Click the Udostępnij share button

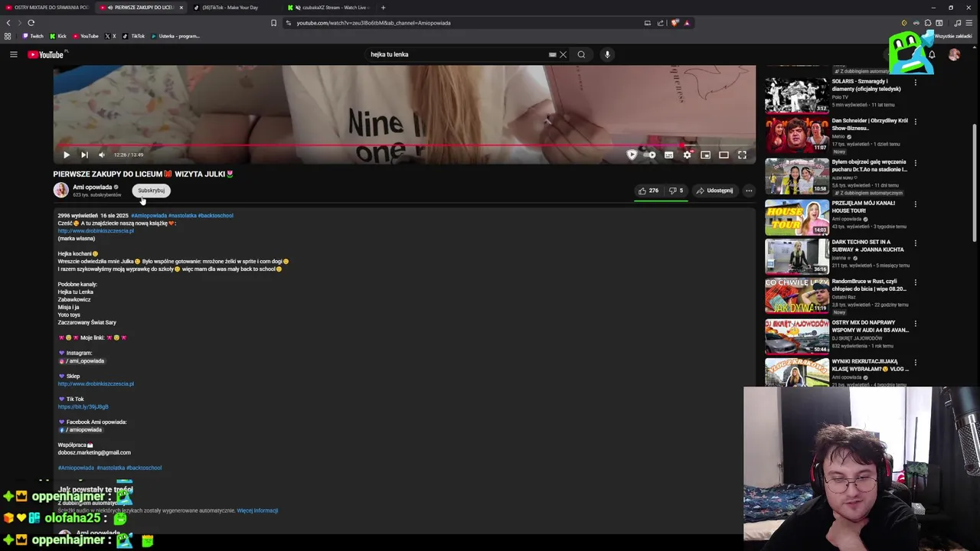pyautogui.click(x=714, y=191)
